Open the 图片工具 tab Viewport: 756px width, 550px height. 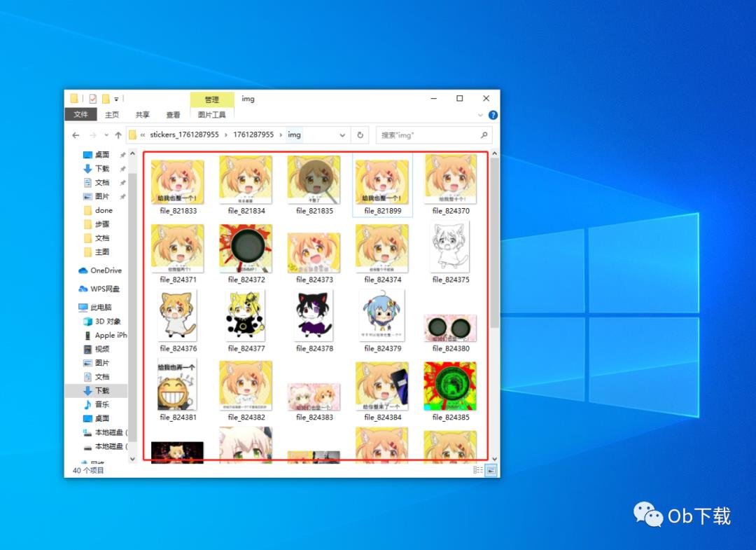tap(211, 115)
